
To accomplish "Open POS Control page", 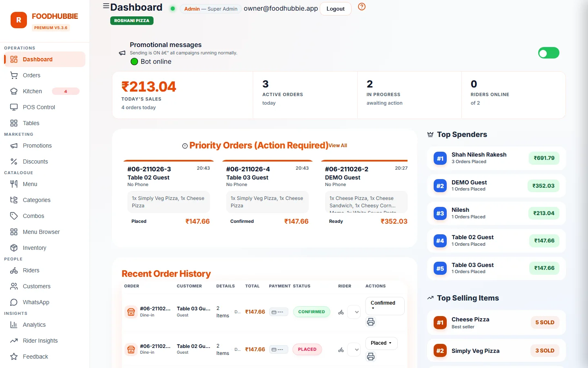I will pos(45,107).
